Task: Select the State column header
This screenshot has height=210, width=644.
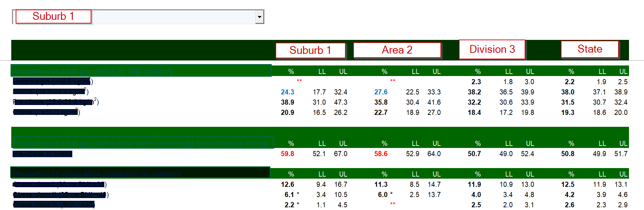Action: [x=590, y=49]
